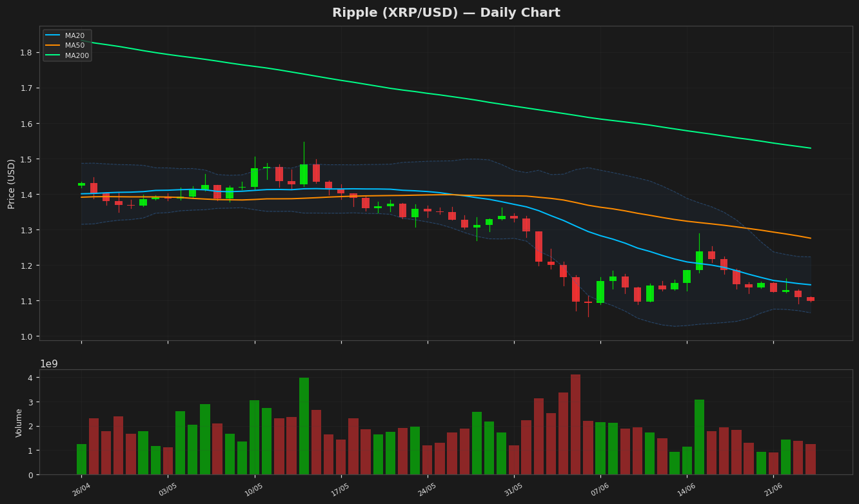Click the 1e9 volume scale multiplier
Screen dimensions: 859x504
pyautogui.click(x=49, y=364)
